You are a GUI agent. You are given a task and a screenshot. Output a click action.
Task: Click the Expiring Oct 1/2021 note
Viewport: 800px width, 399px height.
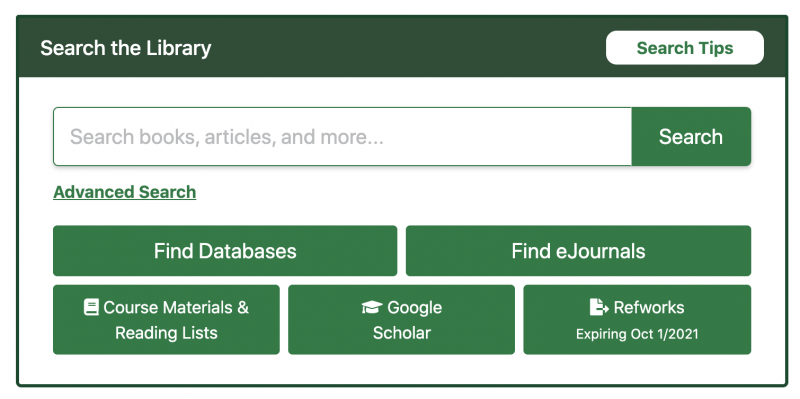637,334
